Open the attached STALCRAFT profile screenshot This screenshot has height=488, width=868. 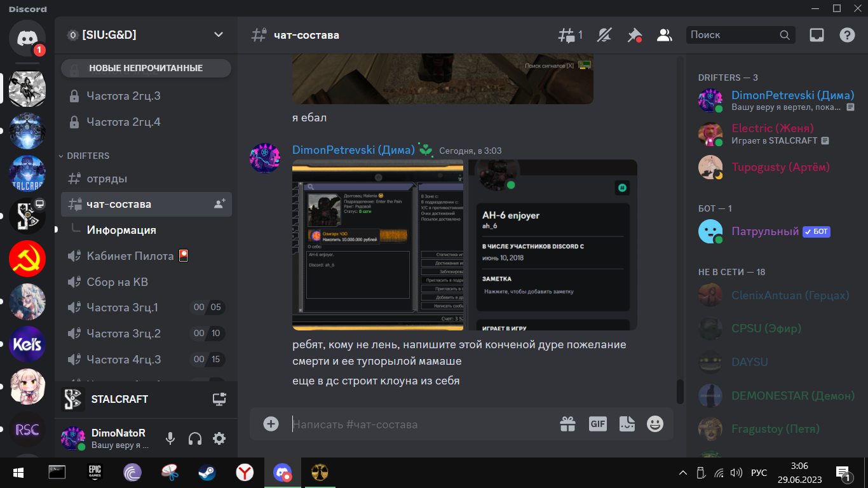pos(378,245)
